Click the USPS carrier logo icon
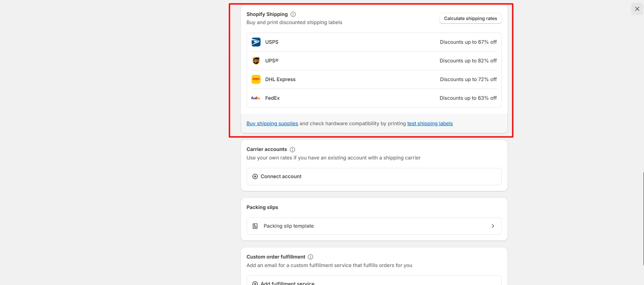 pos(256,42)
